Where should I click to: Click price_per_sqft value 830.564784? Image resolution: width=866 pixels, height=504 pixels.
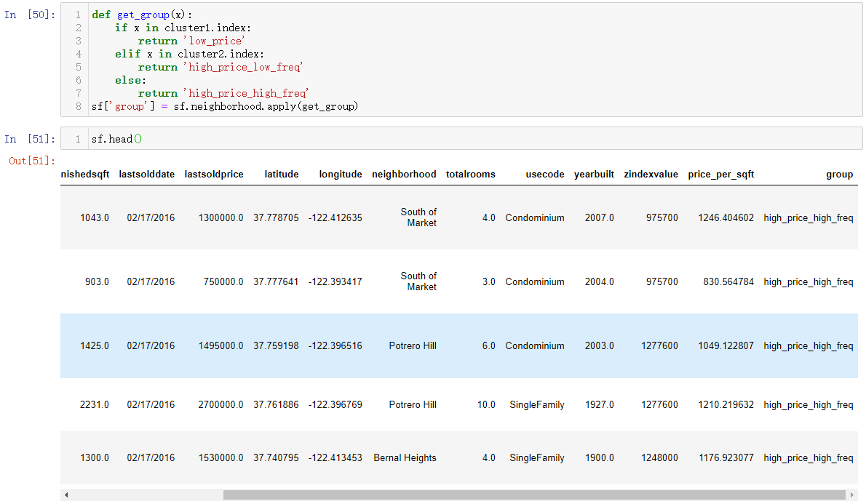click(728, 282)
